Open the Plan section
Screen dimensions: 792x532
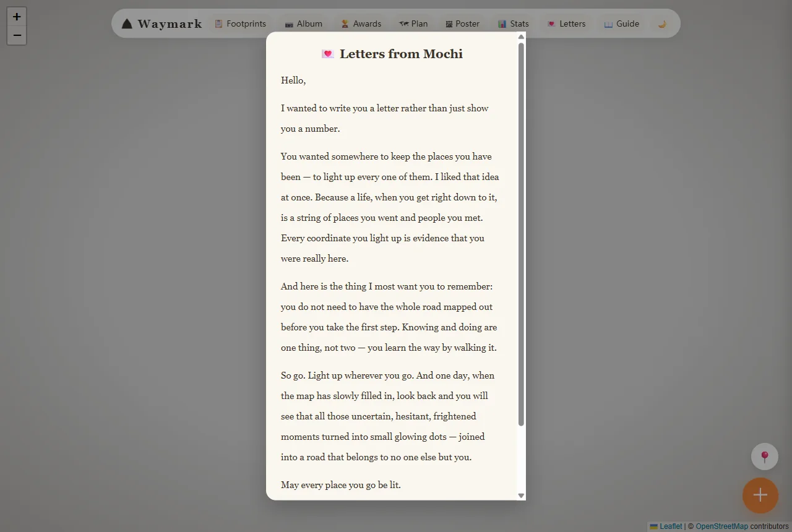413,24
